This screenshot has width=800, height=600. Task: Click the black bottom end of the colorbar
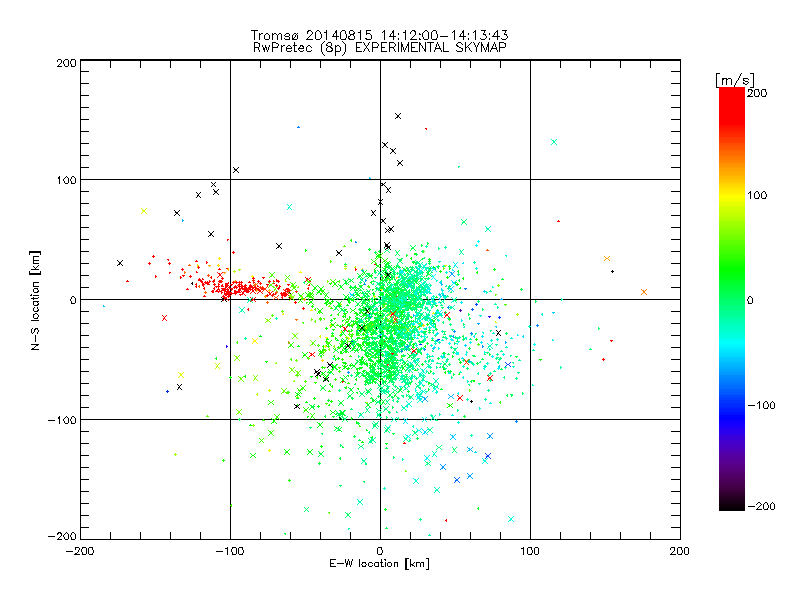[732, 504]
